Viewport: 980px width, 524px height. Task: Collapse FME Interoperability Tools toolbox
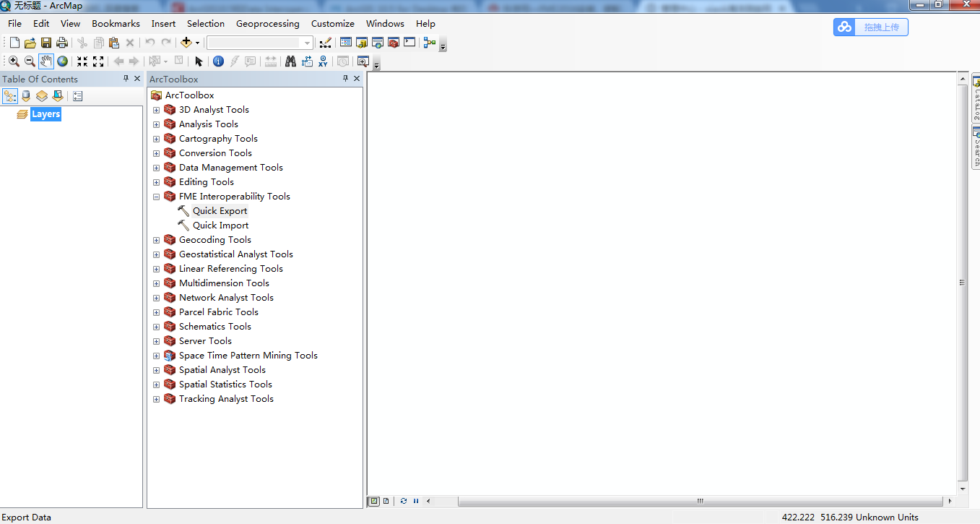[156, 197]
